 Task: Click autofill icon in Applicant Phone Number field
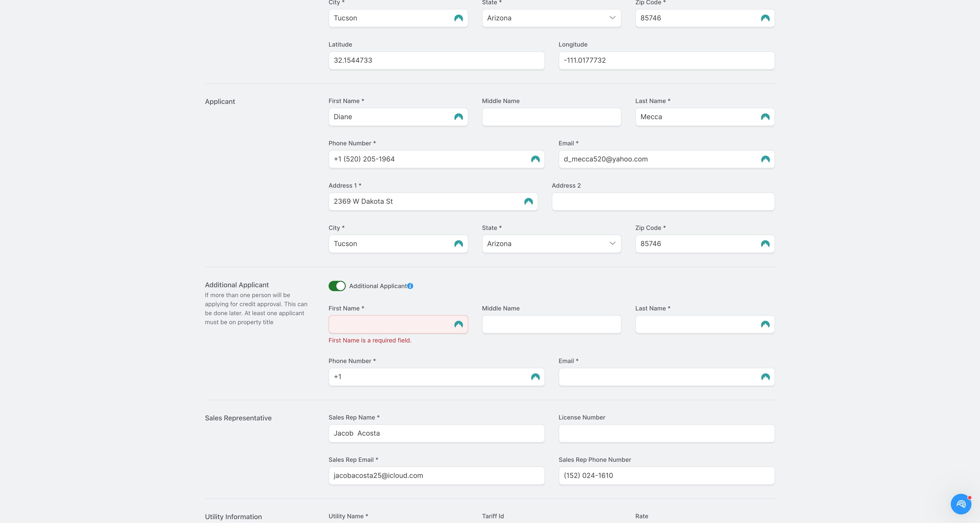(x=535, y=159)
